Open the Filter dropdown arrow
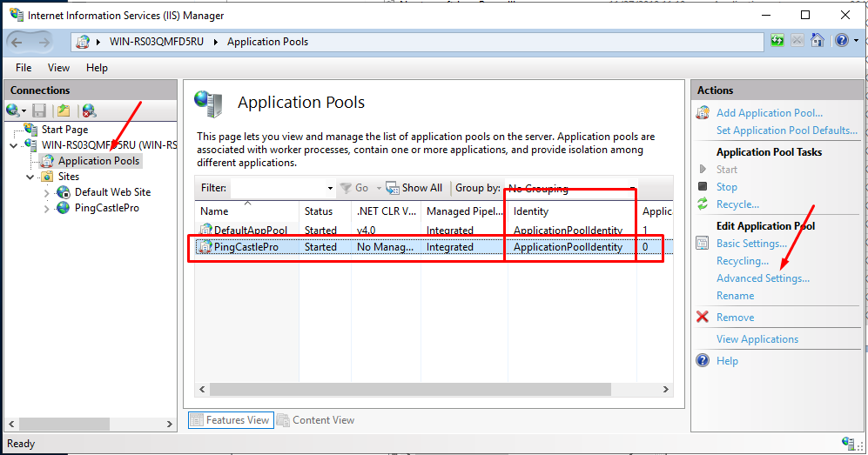The image size is (868, 455). click(x=330, y=189)
